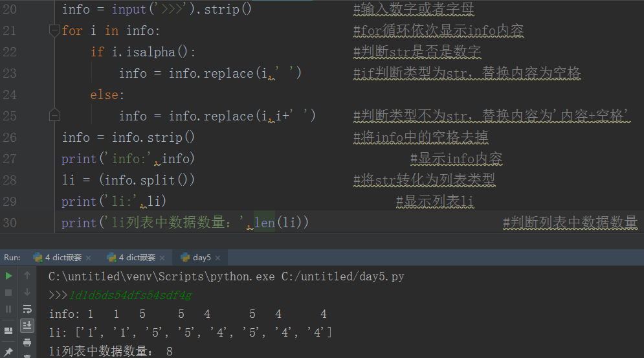The width and height of the screenshot is (644, 358).
Task: Click the print('info:' statement
Action: point(128,159)
